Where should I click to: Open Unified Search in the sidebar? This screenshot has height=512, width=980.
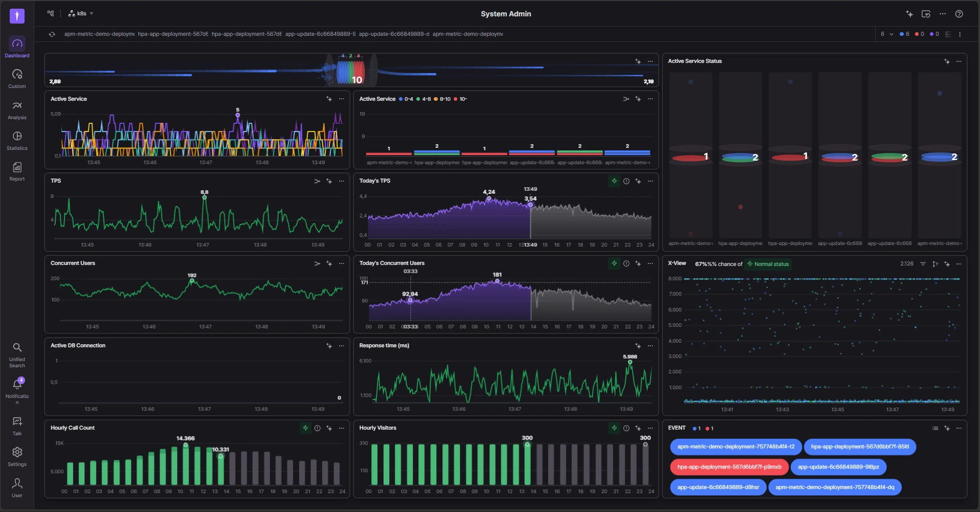click(17, 355)
